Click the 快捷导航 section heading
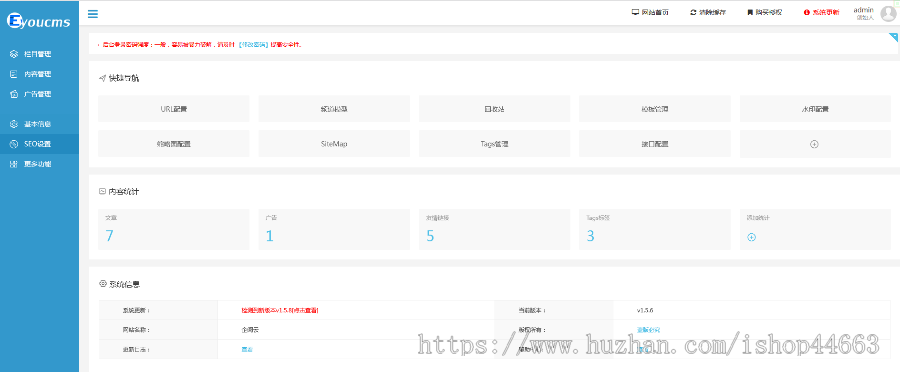This screenshot has height=372, width=900. (x=123, y=78)
